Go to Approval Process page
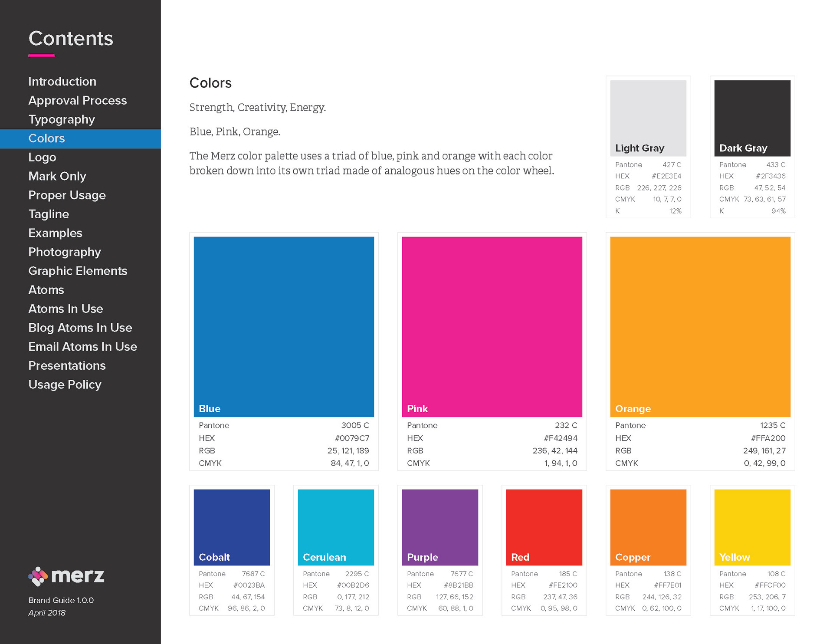Screen dimensions: 833x644 click(77, 101)
